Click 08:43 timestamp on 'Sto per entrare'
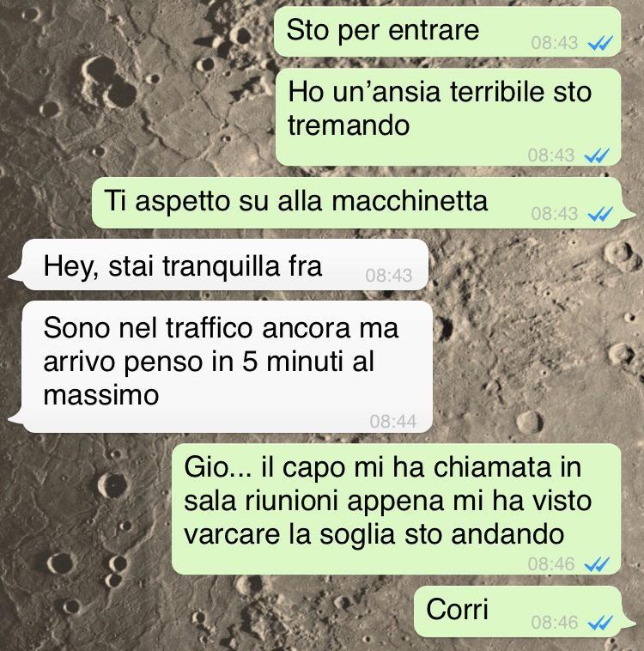Image resolution: width=644 pixels, height=651 pixels. [x=555, y=43]
